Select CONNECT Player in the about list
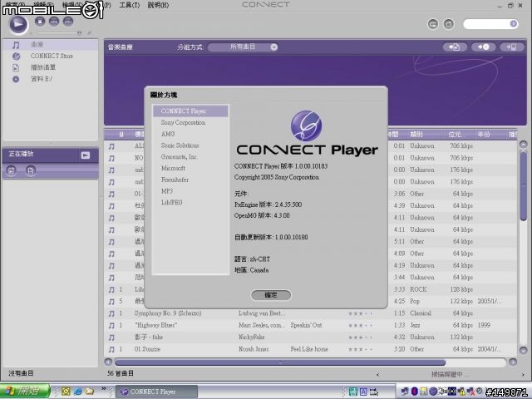The height and width of the screenshot is (399, 532). 190,111
